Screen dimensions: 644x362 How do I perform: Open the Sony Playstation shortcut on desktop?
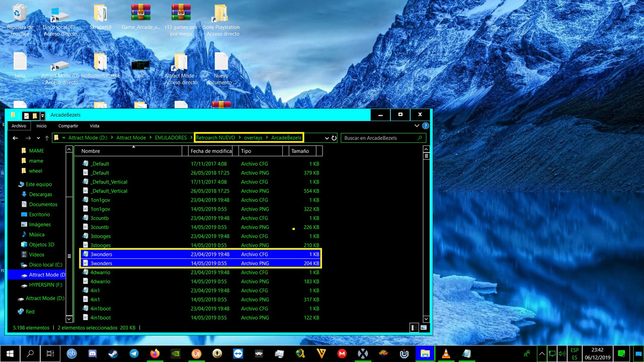pos(221,20)
